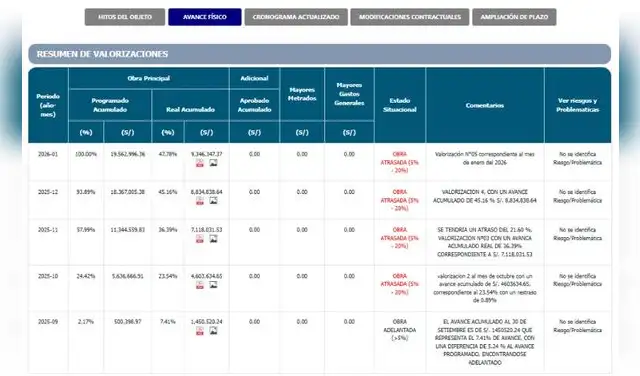This screenshot has width=640, height=376.
Task: Open the PDF icon for period 2025-12
Action: pos(200,201)
